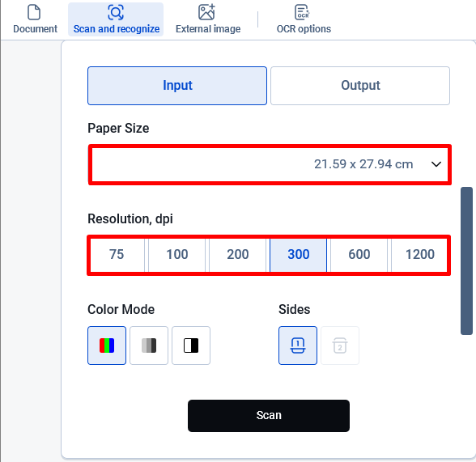Viewport: 476px width, 462px height.
Task: Click the black Scan button
Action: pyautogui.click(x=269, y=416)
